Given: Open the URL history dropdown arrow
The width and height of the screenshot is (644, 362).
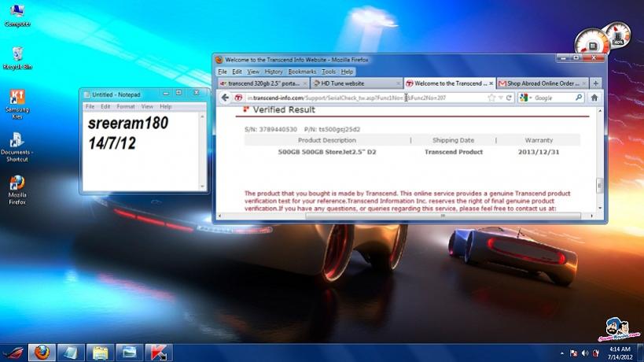Looking at the screenshot, I should coord(501,98).
